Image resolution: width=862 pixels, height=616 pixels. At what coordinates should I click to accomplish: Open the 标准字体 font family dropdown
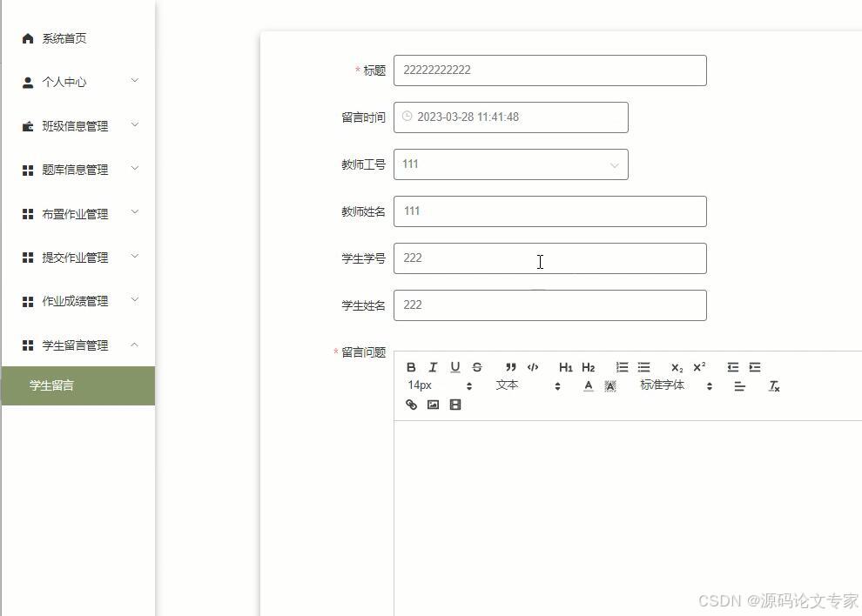[x=670, y=385]
